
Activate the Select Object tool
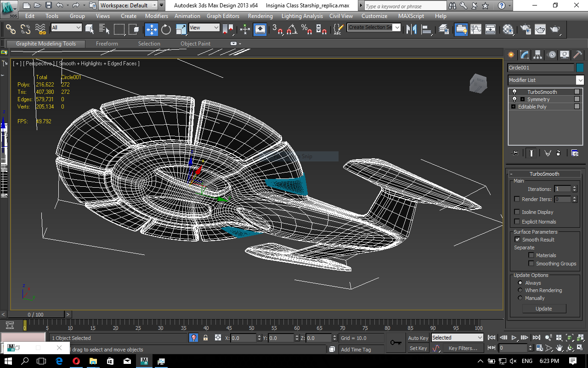(90, 29)
